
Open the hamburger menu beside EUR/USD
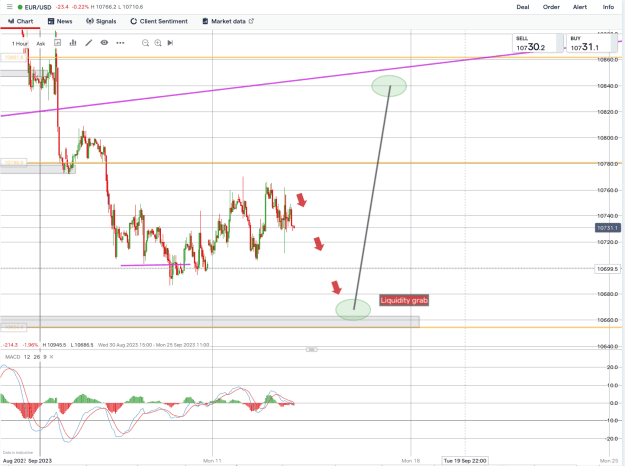[10, 7]
